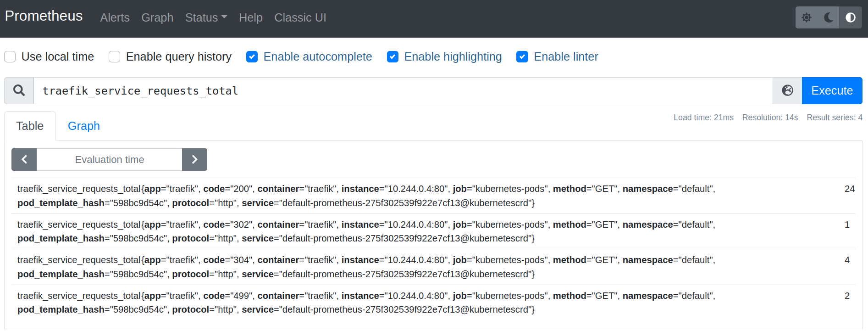Step evaluation time backward
Screen dimensions: 868x331
pyautogui.click(x=24, y=159)
